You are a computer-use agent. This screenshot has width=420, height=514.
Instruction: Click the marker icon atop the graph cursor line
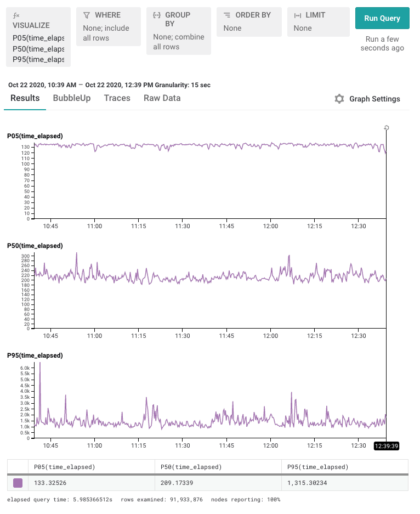387,128
